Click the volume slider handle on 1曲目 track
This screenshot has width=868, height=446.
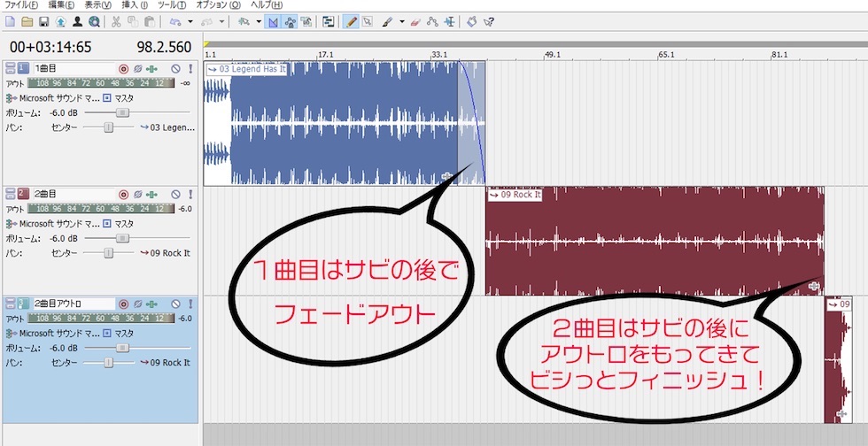point(123,113)
